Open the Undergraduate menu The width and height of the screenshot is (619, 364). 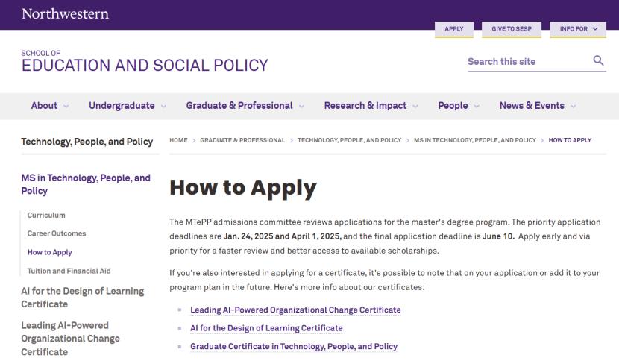coord(122,106)
